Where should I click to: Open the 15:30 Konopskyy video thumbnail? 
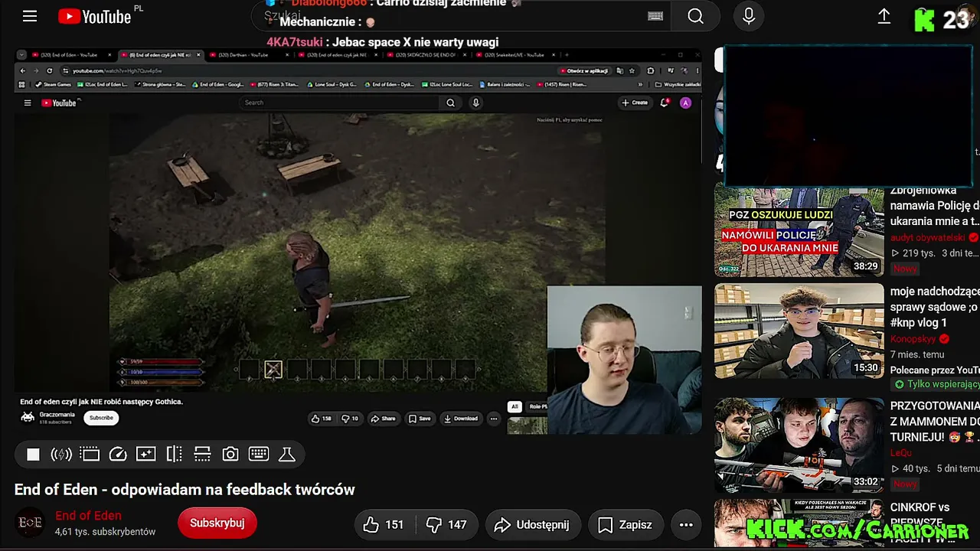click(799, 331)
